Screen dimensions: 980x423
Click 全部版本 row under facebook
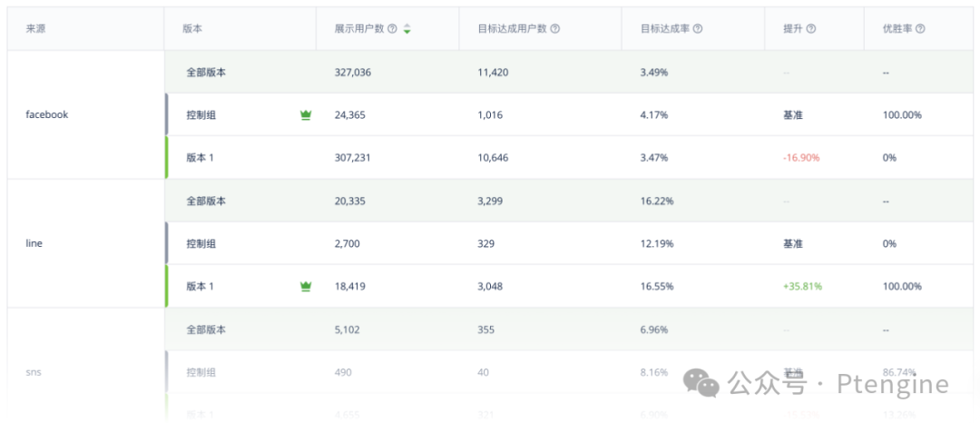(x=206, y=73)
